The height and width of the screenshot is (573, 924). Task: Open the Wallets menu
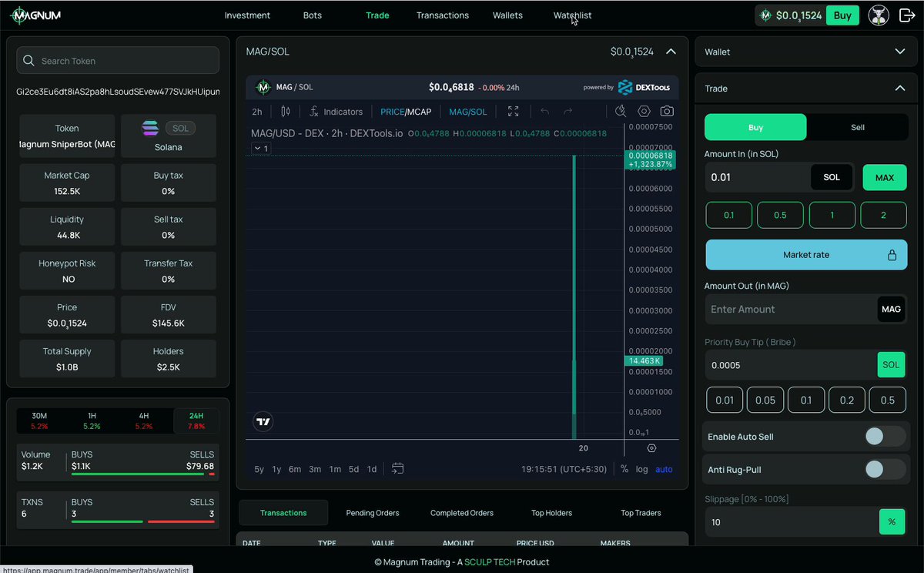tap(507, 15)
